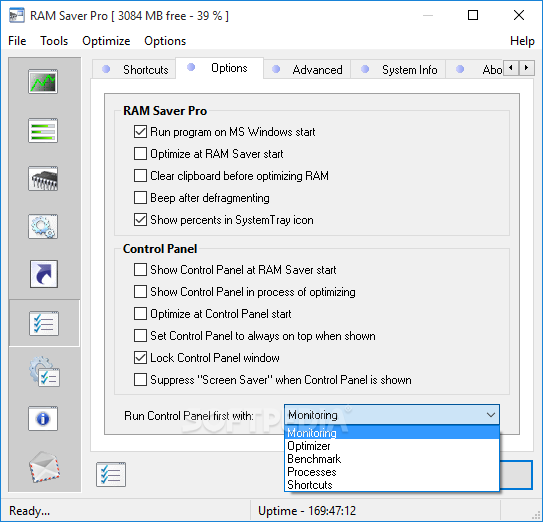Switch to the Advanced tab
Image resolution: width=543 pixels, height=522 pixels.
point(307,70)
